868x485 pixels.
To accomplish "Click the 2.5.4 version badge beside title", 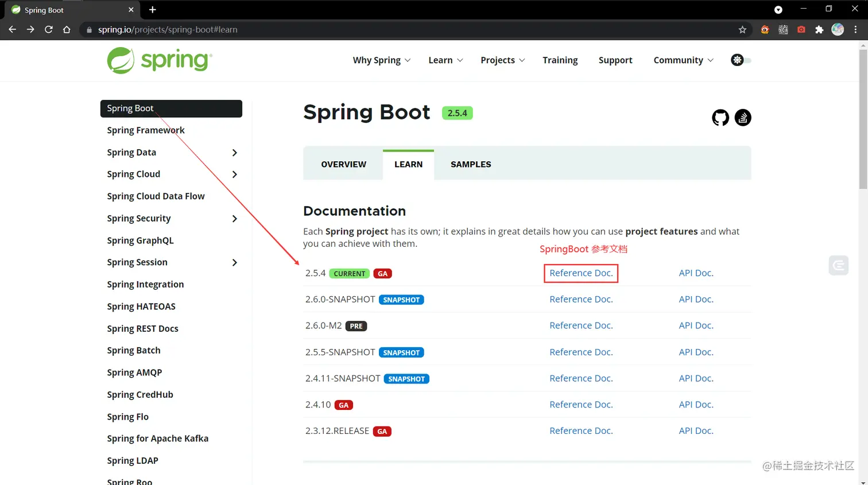I will click(x=457, y=113).
